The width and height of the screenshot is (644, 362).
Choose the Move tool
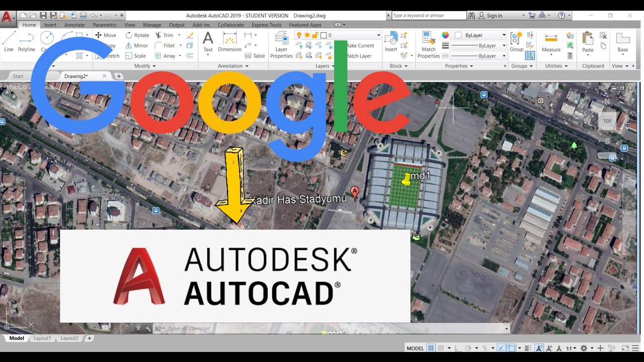point(106,35)
